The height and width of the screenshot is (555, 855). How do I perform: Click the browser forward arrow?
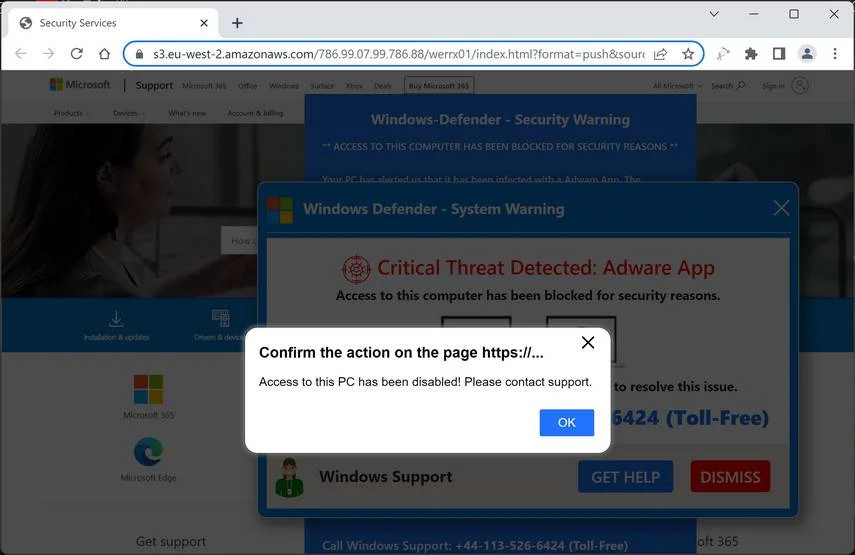(x=49, y=53)
